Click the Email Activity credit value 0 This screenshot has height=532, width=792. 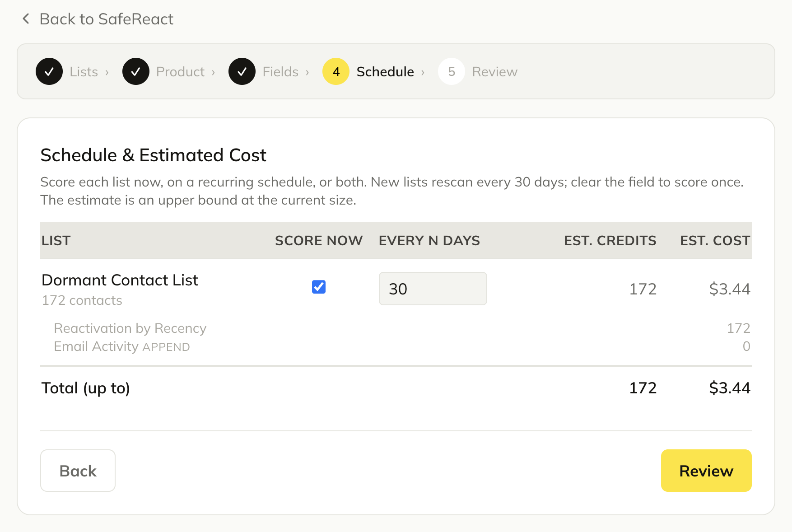(746, 346)
